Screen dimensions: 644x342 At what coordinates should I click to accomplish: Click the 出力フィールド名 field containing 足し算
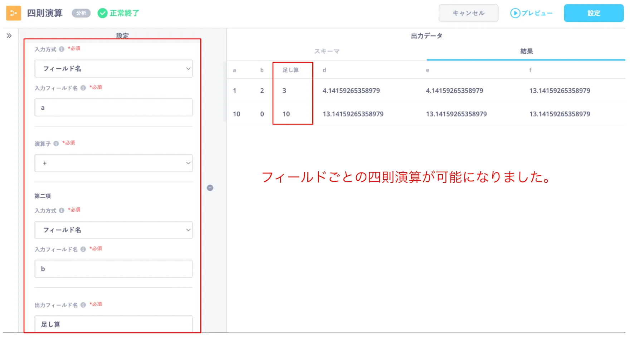(x=113, y=324)
